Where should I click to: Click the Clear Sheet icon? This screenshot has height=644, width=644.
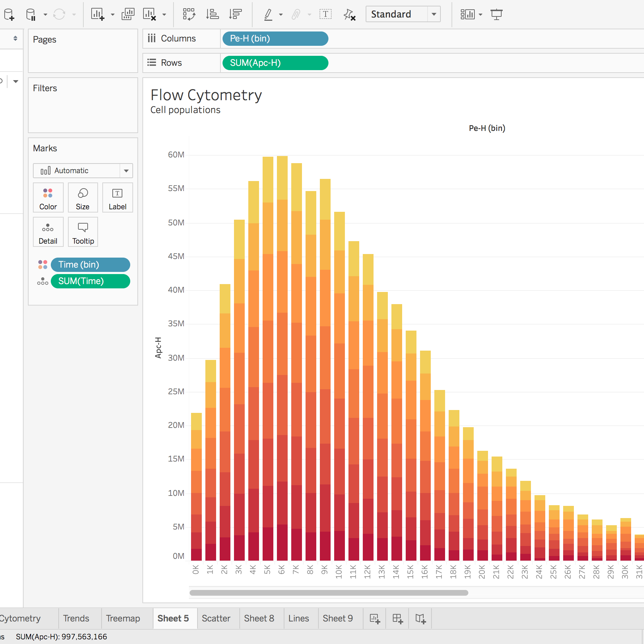(150, 14)
